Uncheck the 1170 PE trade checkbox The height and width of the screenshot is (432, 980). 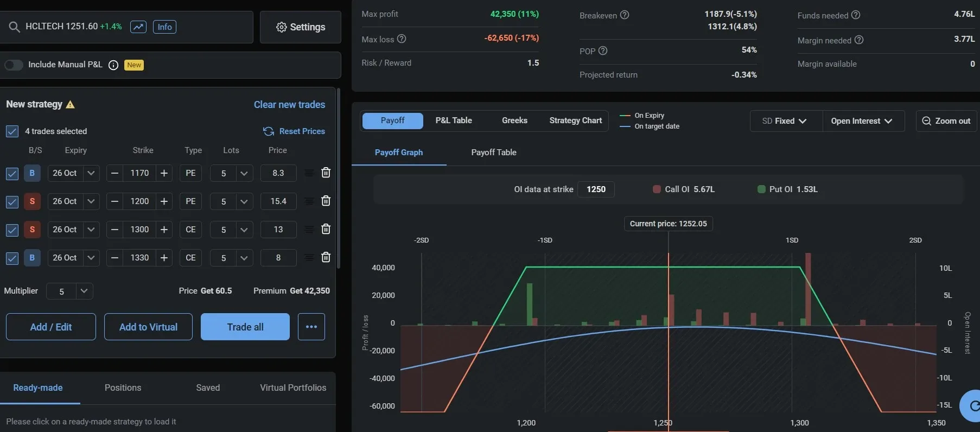tap(12, 174)
